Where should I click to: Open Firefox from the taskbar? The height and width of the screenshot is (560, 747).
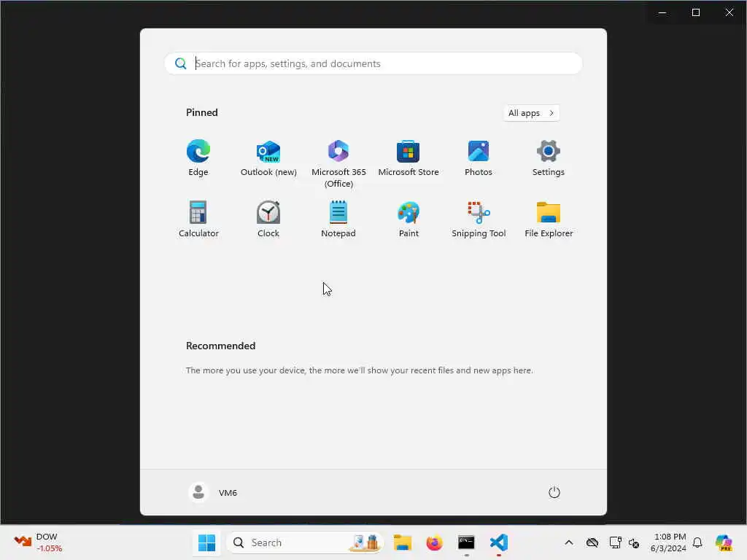pyautogui.click(x=435, y=542)
